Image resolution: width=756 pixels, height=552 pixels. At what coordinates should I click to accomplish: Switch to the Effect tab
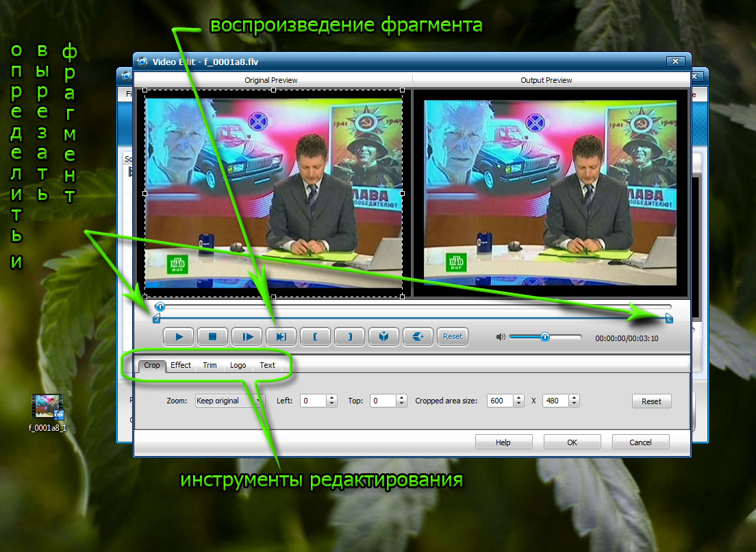pos(181,365)
